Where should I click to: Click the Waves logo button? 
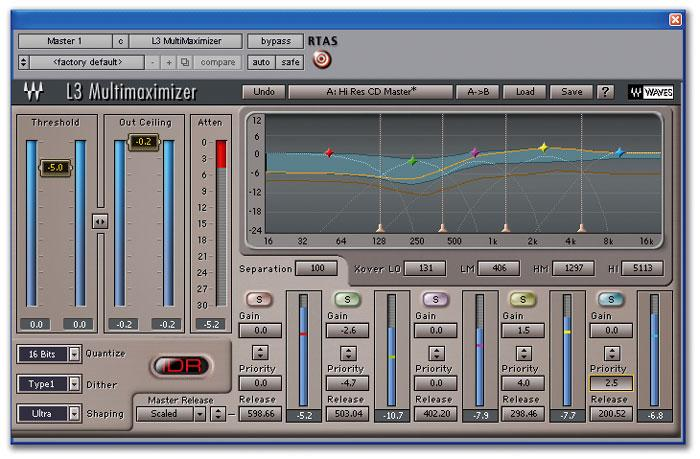coord(651,92)
